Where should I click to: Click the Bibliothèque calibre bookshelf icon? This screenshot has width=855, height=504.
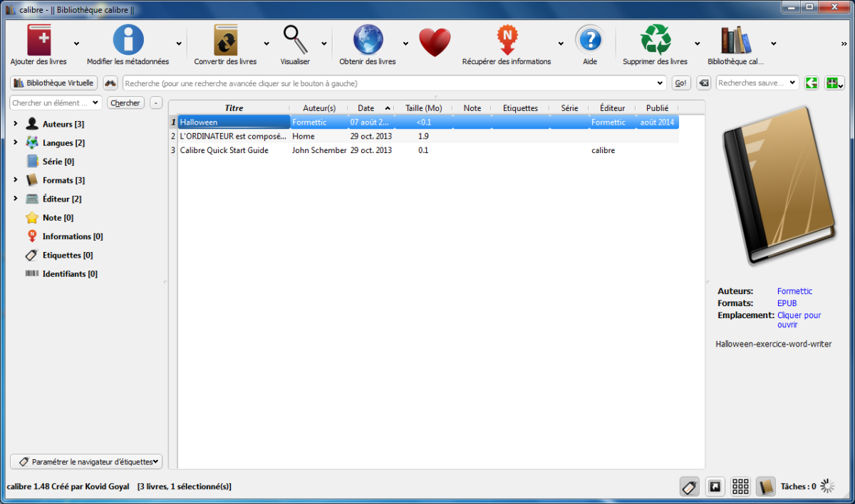tap(736, 40)
